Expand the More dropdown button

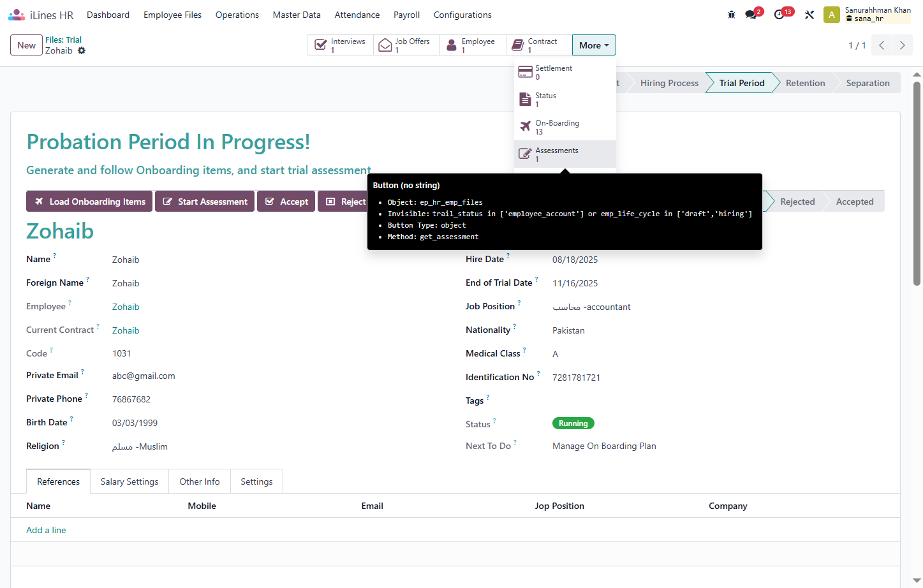(x=594, y=45)
